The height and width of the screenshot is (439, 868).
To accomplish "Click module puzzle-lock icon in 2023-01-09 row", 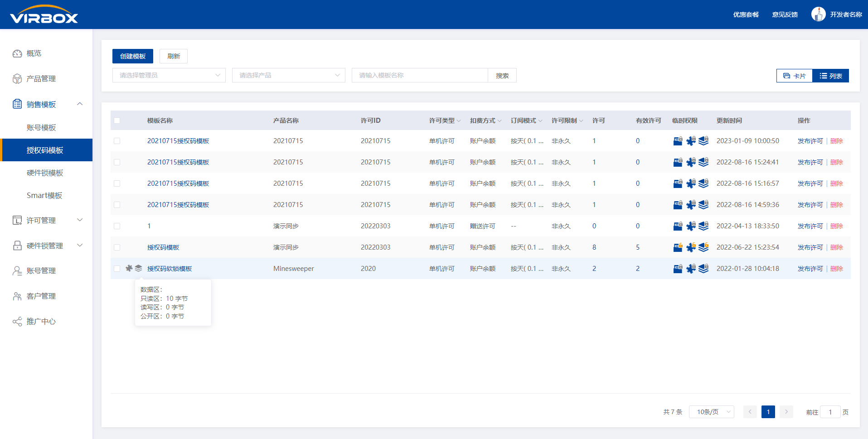I will (691, 141).
